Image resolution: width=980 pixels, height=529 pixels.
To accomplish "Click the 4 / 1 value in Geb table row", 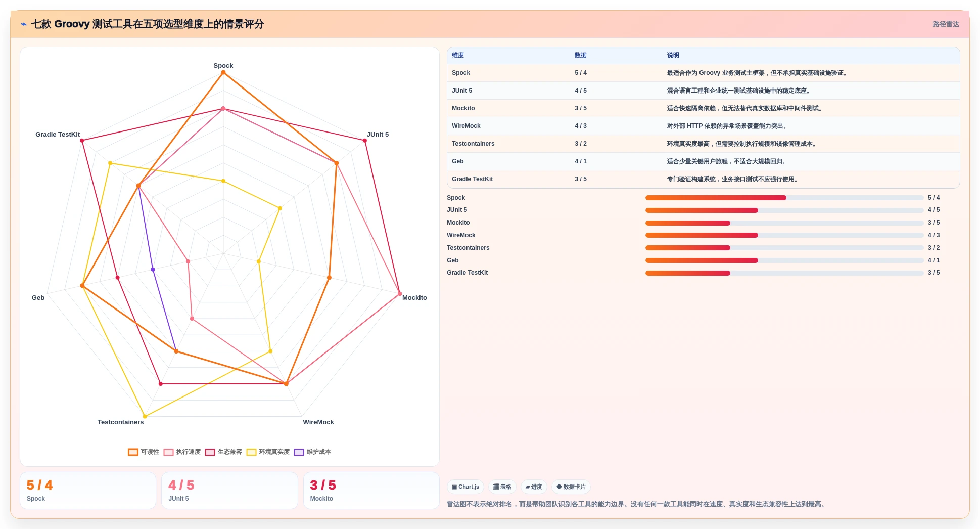I will pos(581,161).
